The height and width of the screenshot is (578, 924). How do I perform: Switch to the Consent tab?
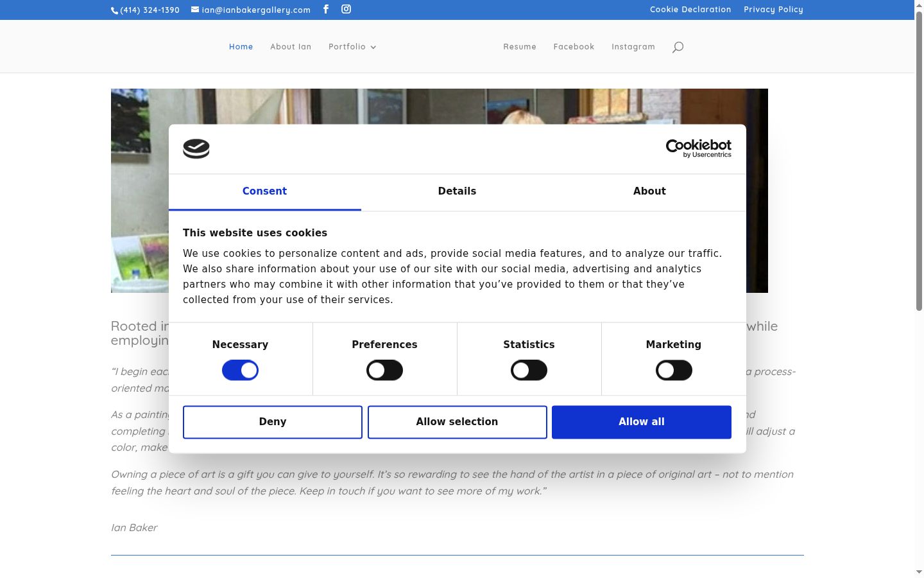click(x=264, y=191)
